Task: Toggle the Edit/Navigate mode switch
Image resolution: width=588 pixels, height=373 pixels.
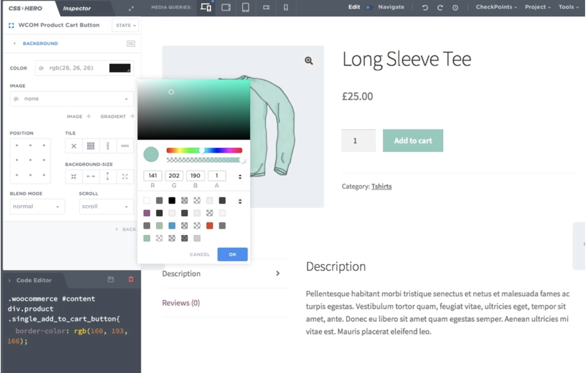Action: coord(368,7)
